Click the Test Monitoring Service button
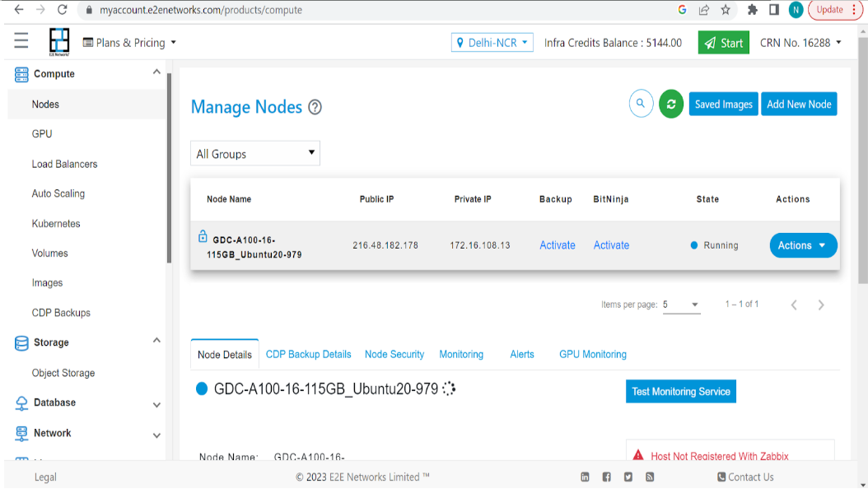This screenshot has width=868, height=503. pyautogui.click(x=681, y=391)
